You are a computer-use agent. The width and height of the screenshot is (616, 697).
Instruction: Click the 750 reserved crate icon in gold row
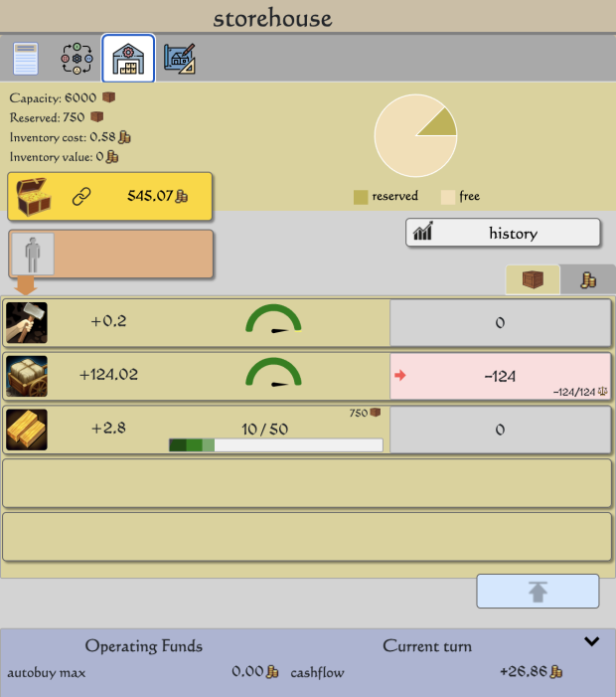(x=376, y=413)
